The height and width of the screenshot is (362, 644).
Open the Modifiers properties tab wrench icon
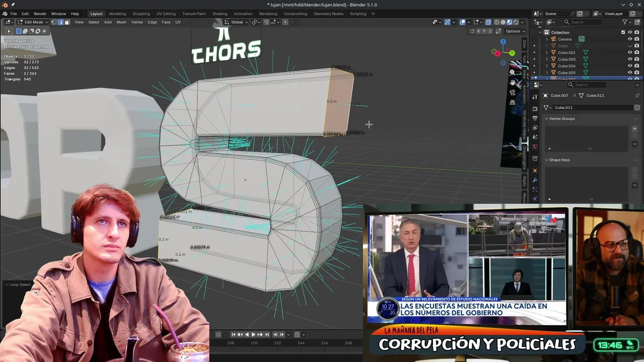pyautogui.click(x=535, y=180)
